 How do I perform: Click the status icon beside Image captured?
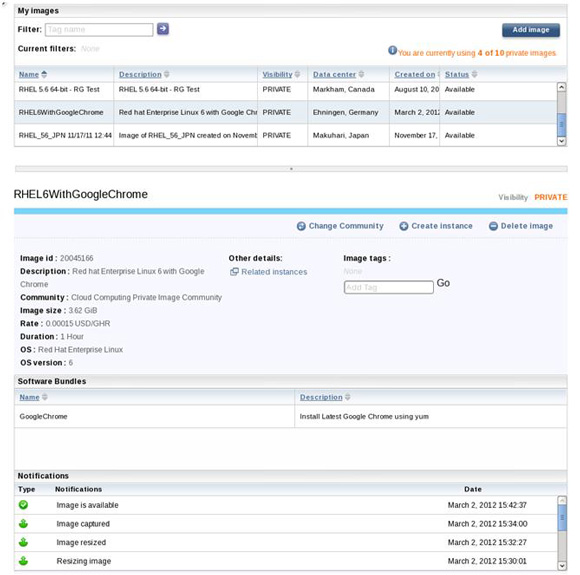point(23,524)
